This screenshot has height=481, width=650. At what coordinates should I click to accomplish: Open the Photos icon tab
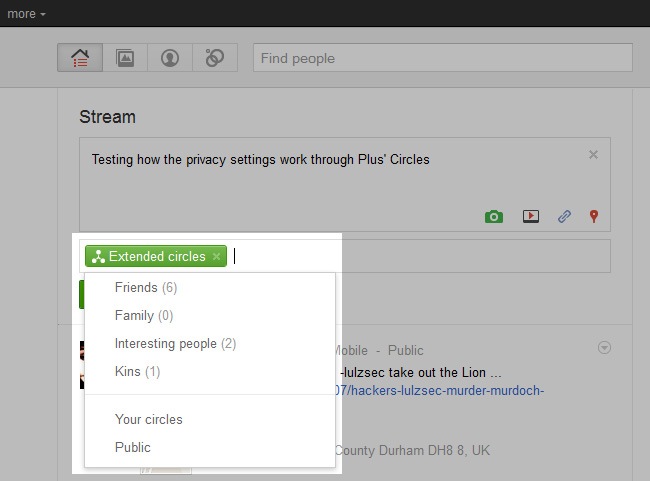click(126, 58)
